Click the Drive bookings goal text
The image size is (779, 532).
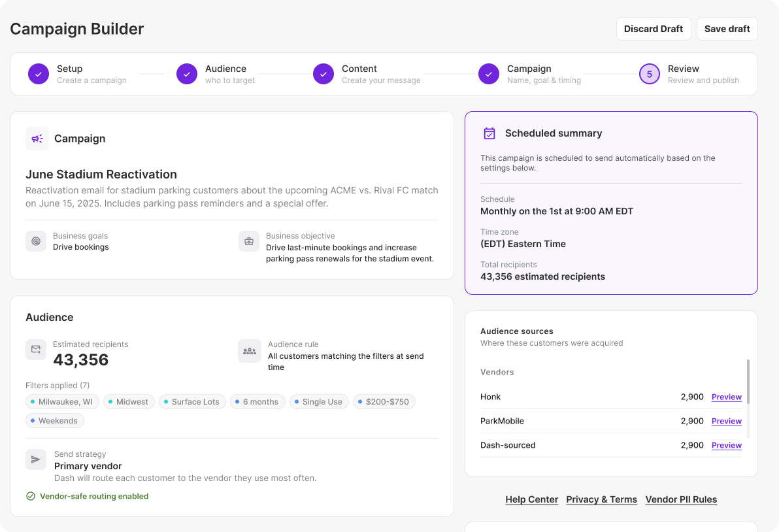click(x=81, y=247)
